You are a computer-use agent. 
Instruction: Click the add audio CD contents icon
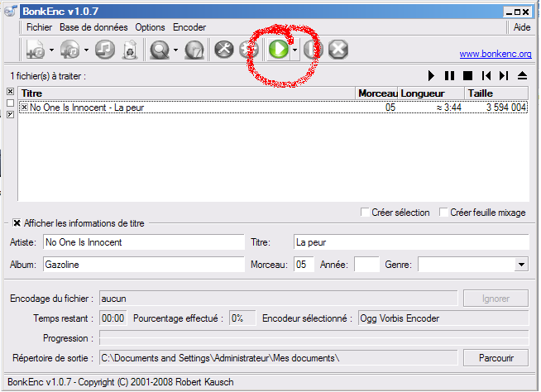70,50
